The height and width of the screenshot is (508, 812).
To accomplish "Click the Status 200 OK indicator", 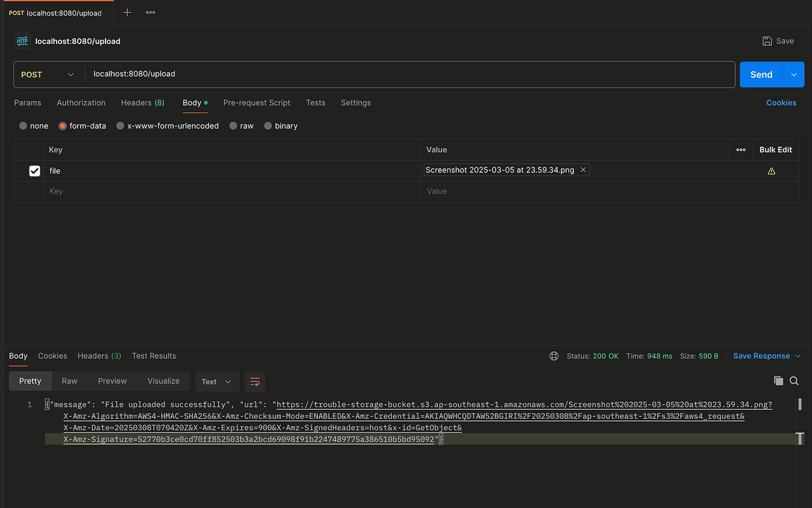I will click(x=593, y=356).
